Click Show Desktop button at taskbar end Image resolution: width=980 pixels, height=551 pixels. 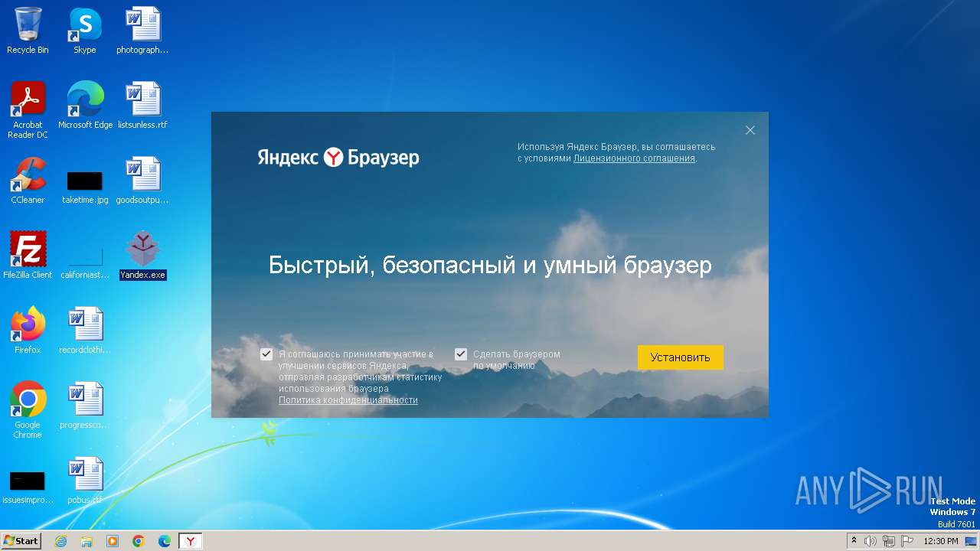coord(971,541)
